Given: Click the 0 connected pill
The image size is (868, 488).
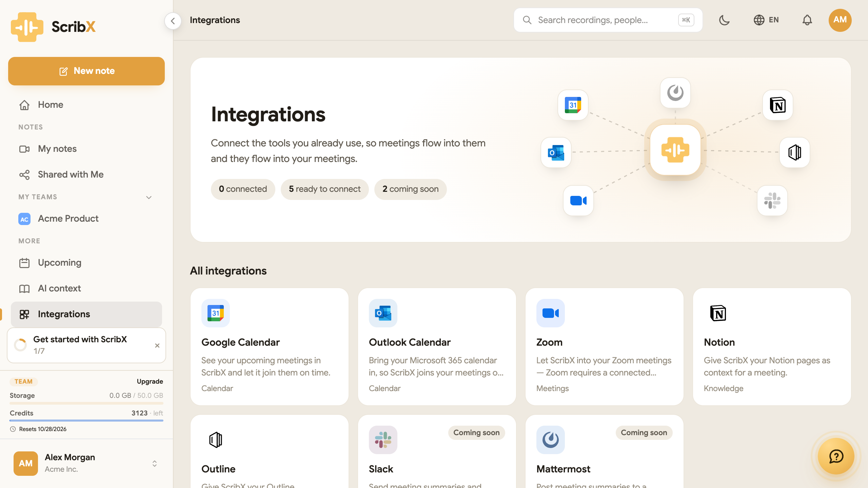Looking at the screenshot, I should click(243, 189).
